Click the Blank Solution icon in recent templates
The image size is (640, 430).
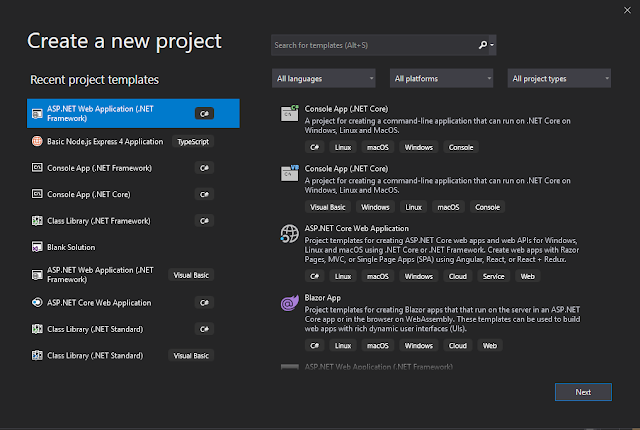click(x=37, y=246)
